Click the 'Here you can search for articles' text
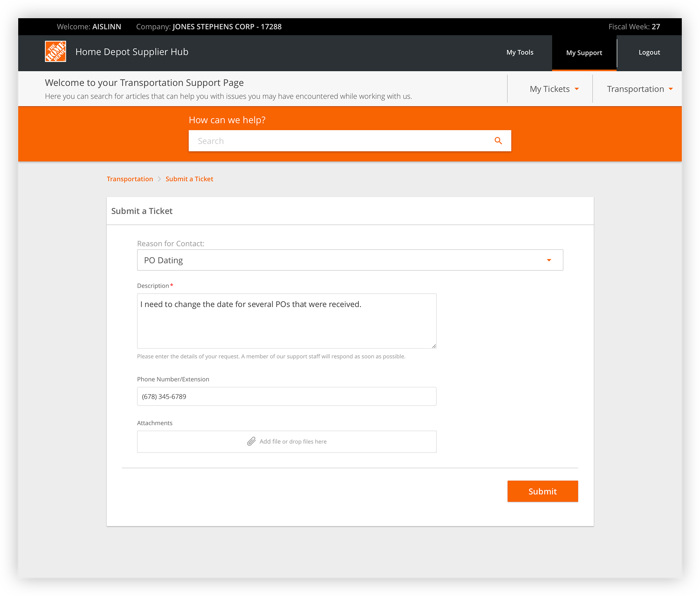Screen dimensions: 700x596 point(228,96)
